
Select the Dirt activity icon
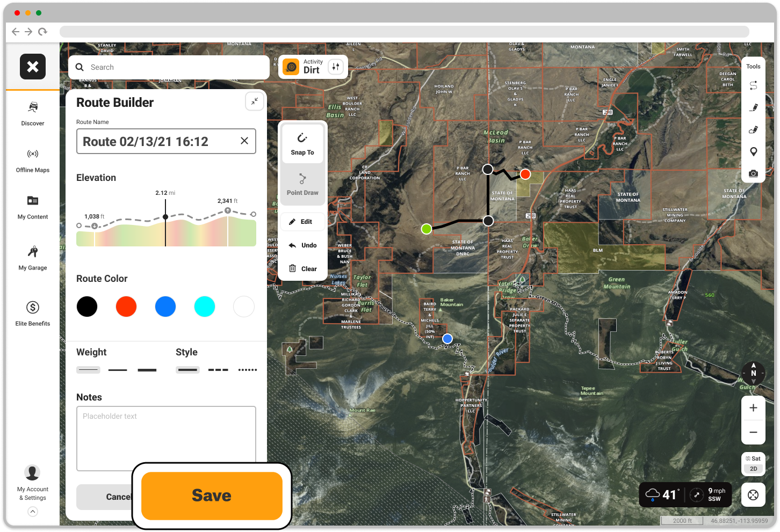tap(291, 67)
